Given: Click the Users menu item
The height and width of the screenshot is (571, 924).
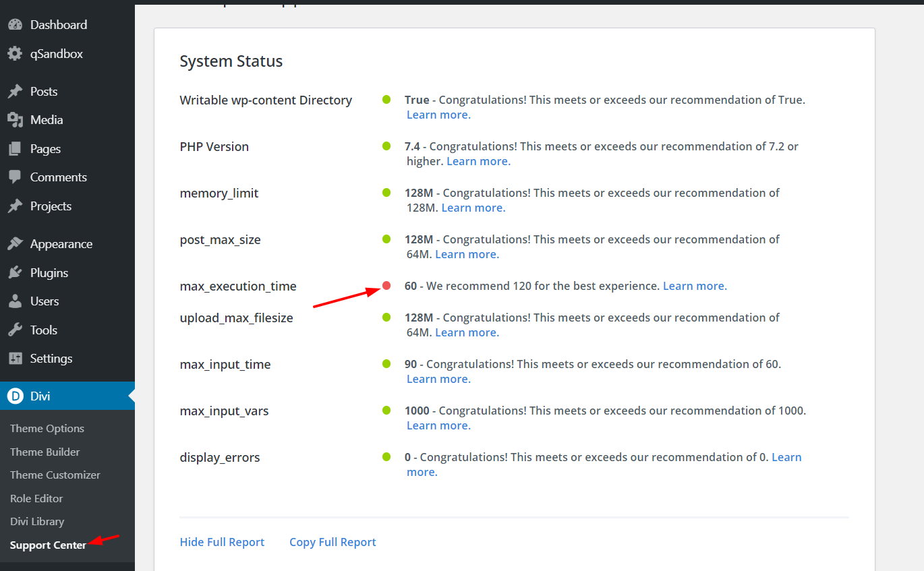Looking at the screenshot, I should click(45, 301).
